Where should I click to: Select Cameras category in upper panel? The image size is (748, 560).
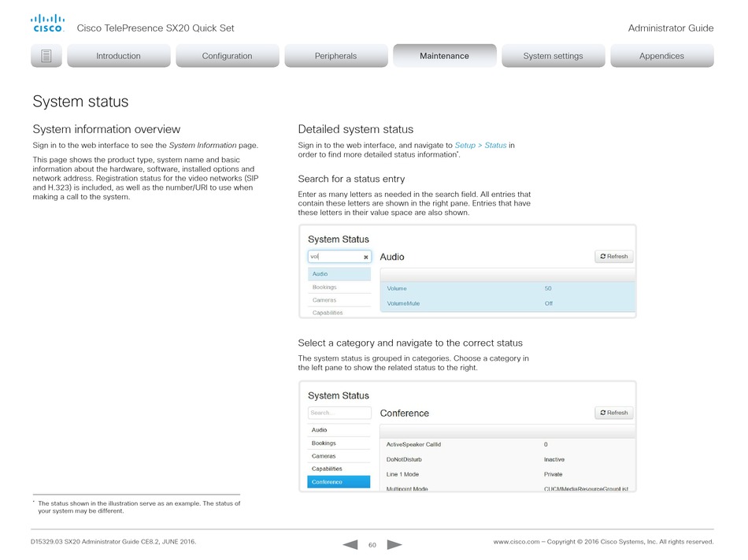coord(339,300)
